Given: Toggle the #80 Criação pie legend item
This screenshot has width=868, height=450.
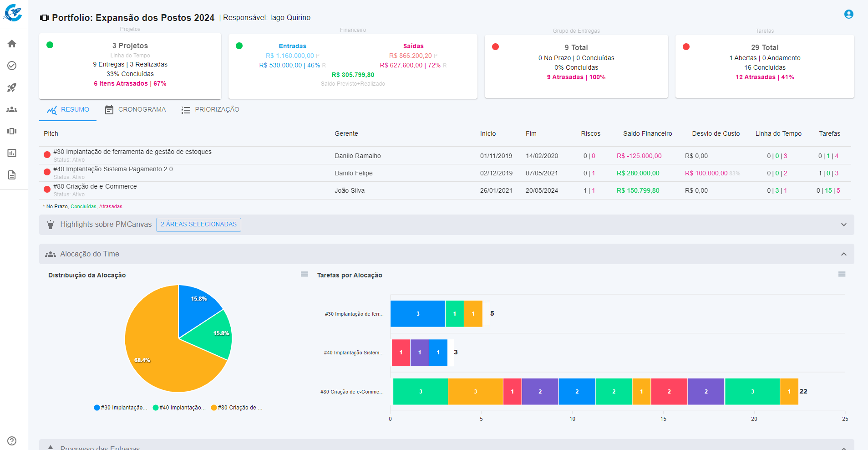Looking at the screenshot, I should (x=238, y=408).
